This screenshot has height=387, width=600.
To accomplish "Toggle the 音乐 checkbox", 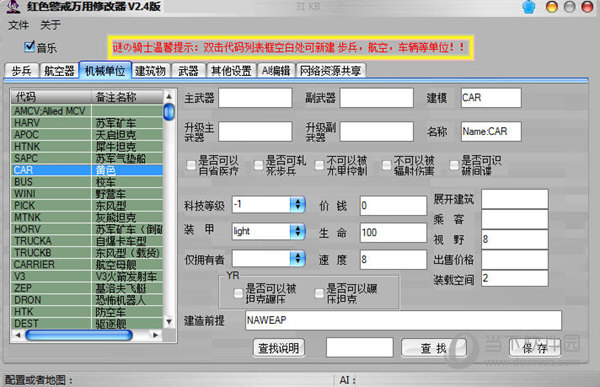I will click(29, 47).
